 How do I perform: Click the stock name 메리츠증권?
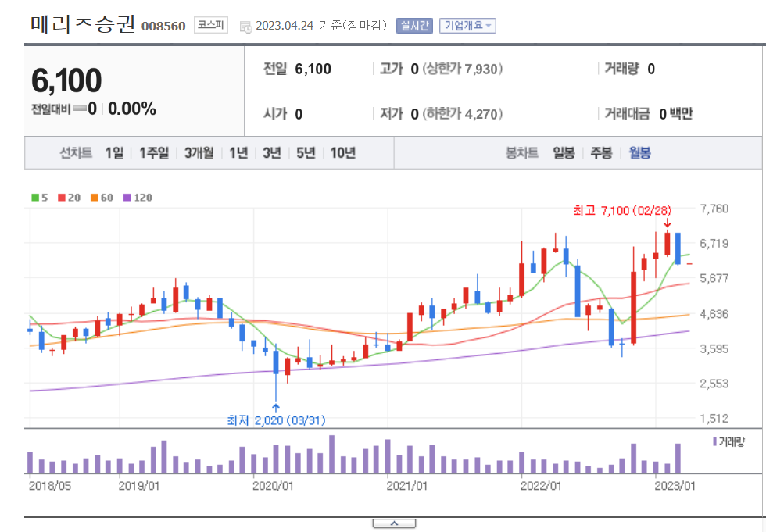pos(83,24)
